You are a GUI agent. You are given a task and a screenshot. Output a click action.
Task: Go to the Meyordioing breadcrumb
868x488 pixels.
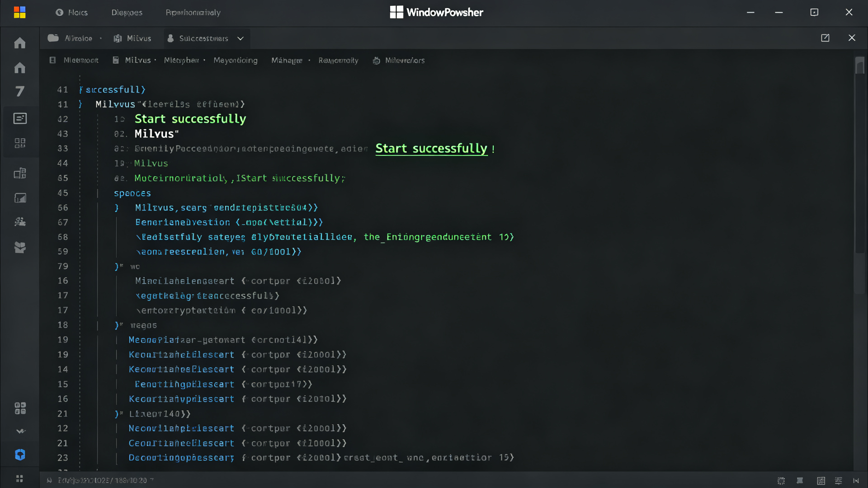[236, 60]
